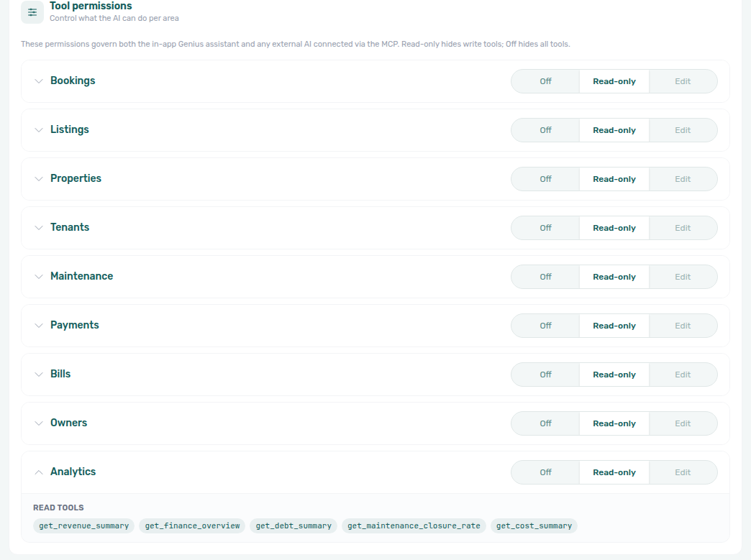Click the Listings section title
Screen dimensions: 751x560
pos(70,129)
